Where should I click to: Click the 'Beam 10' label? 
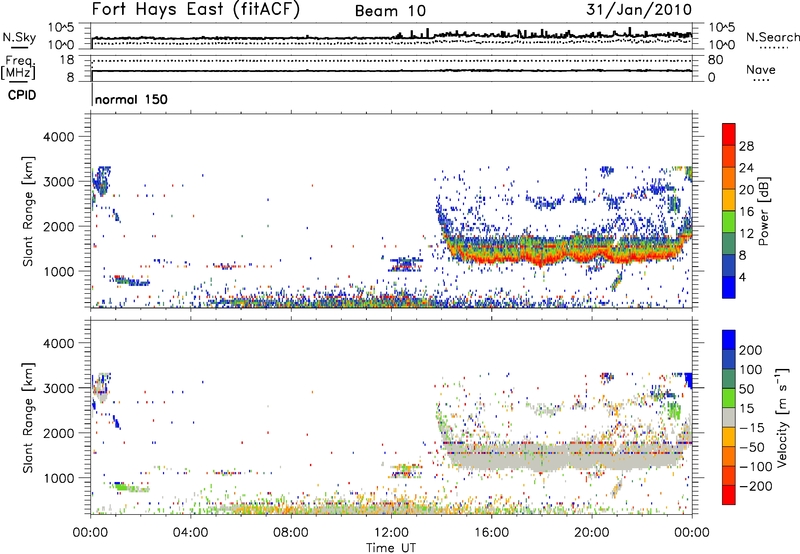click(390, 11)
